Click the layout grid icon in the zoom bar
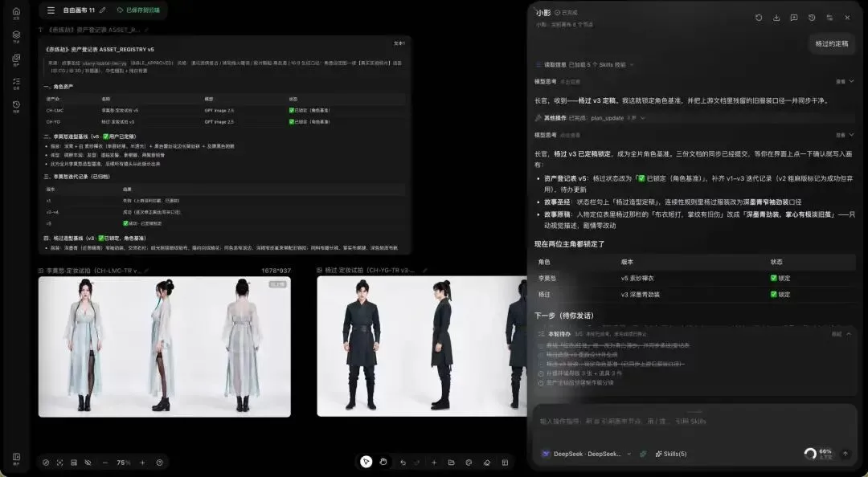This screenshot has height=477, width=868. click(x=74, y=463)
